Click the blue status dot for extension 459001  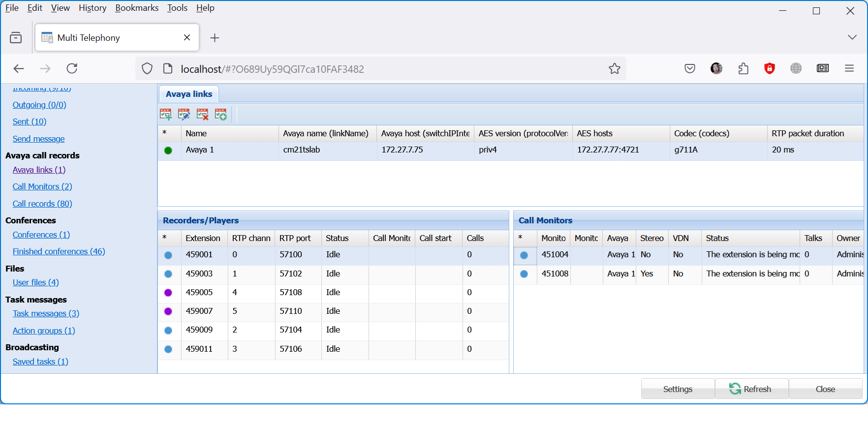[168, 255]
